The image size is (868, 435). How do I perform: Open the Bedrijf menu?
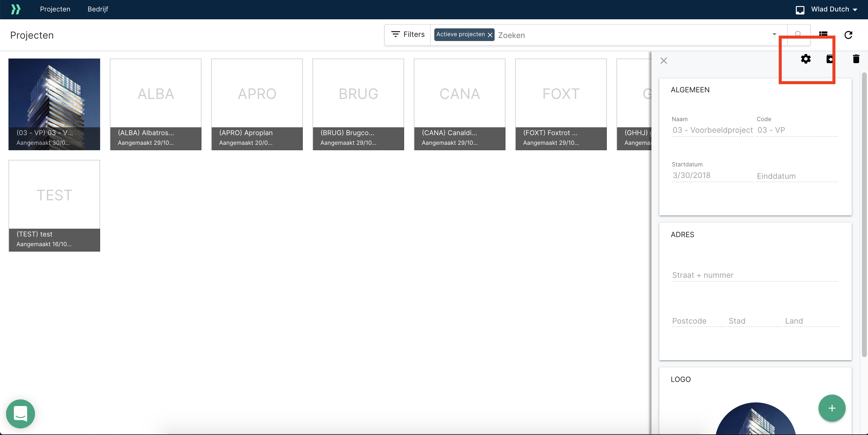tap(98, 9)
